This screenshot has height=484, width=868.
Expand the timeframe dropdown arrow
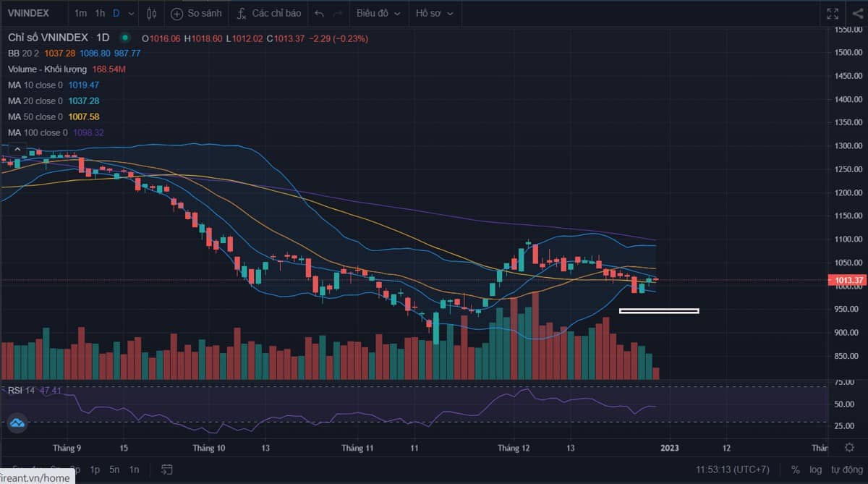131,13
